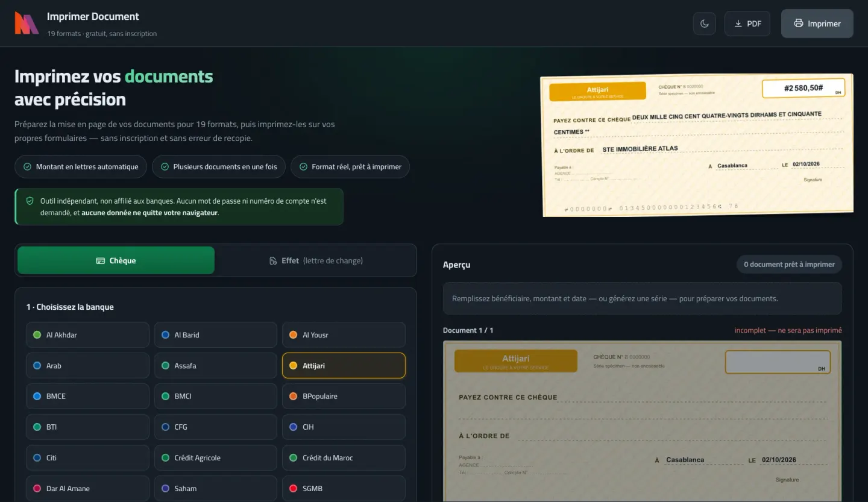Click 'incomplet — ne sera pas imprimé' status text

pos(788,330)
